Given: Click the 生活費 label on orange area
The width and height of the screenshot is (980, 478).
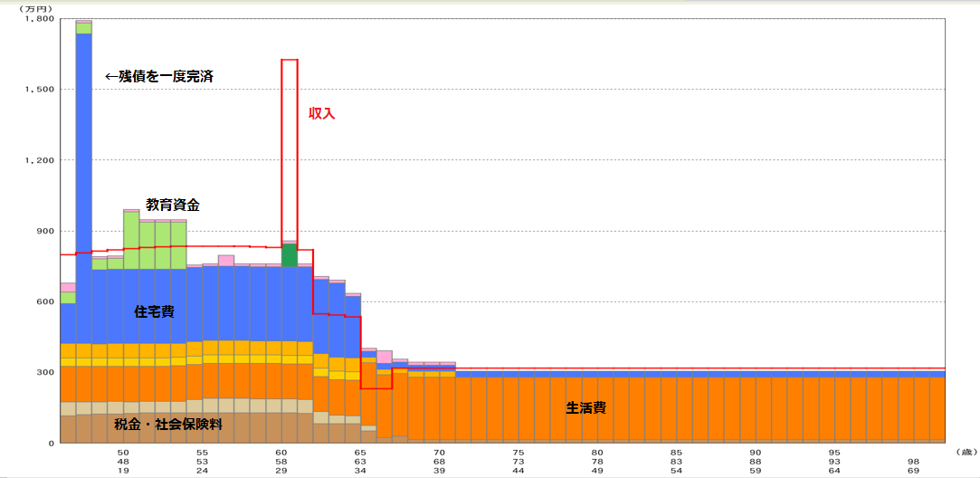Looking at the screenshot, I should pyautogui.click(x=585, y=408).
